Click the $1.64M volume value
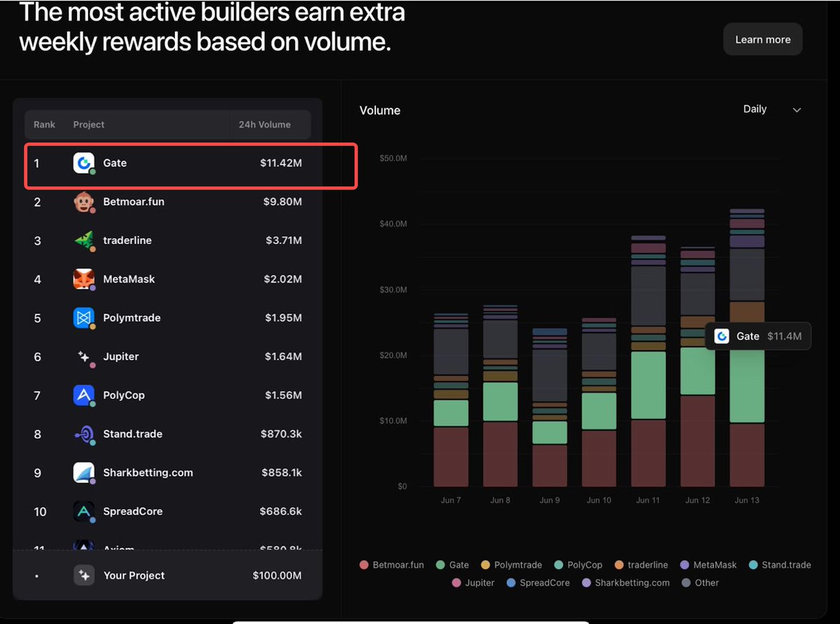Screen dimensions: 840x624 click(x=283, y=356)
